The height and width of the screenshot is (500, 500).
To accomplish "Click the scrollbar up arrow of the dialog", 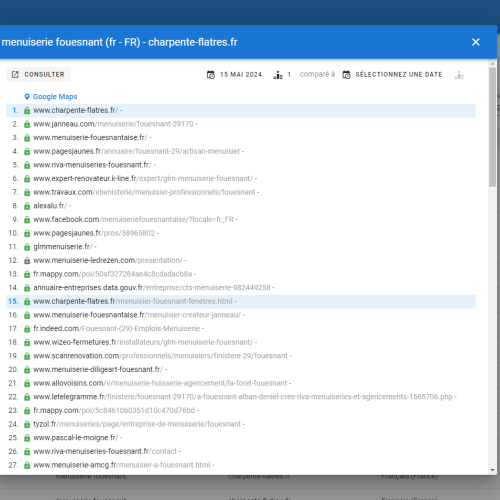I will point(493,63).
